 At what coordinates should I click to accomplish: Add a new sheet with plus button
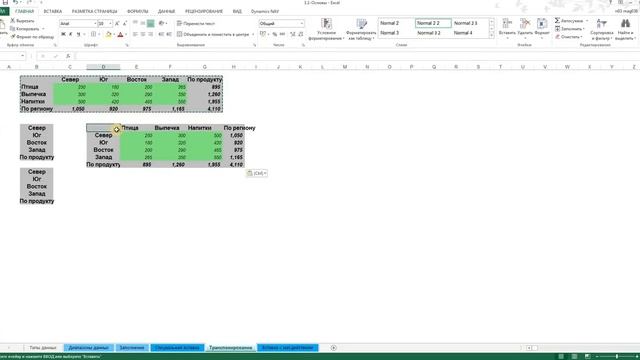(333, 348)
